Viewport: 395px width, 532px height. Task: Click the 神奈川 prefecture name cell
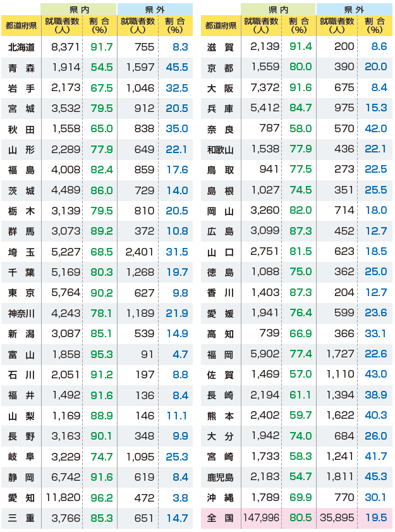tap(21, 314)
